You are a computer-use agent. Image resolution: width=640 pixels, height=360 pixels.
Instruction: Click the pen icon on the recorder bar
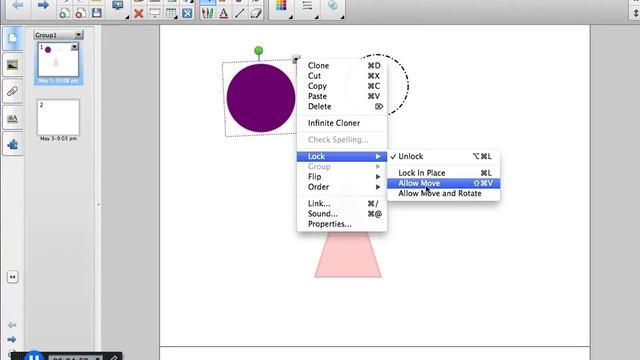pos(113,358)
